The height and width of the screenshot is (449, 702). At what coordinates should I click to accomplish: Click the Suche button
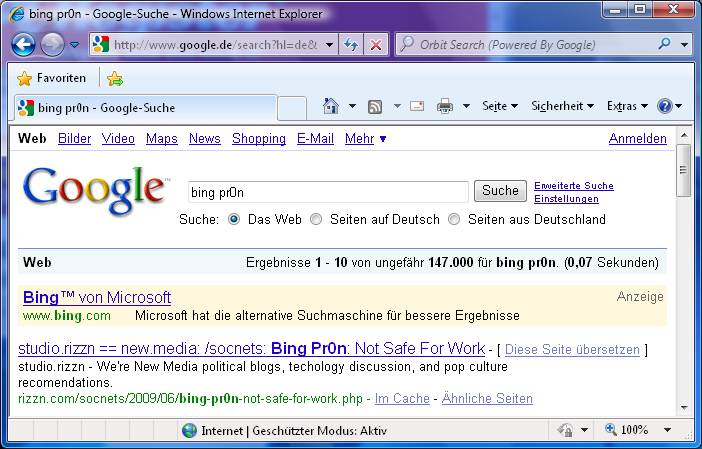(x=500, y=191)
